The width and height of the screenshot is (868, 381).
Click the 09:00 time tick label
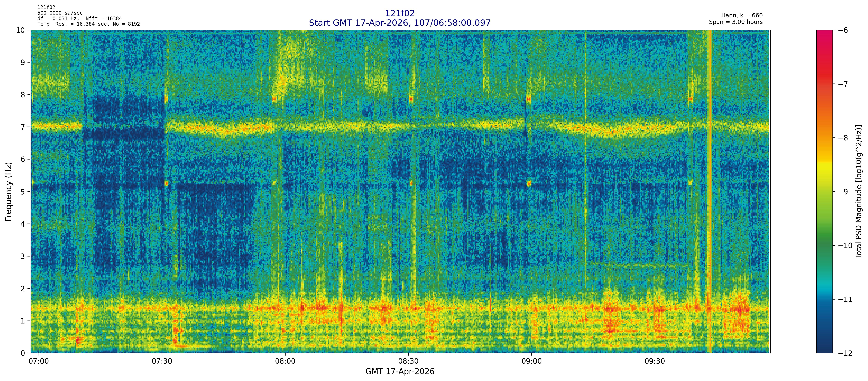(x=531, y=362)
